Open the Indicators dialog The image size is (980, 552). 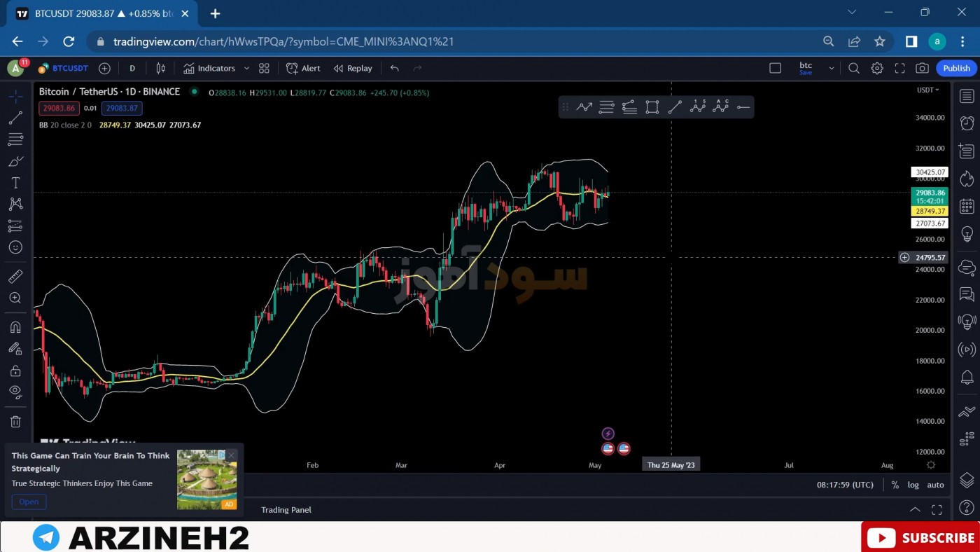click(209, 68)
